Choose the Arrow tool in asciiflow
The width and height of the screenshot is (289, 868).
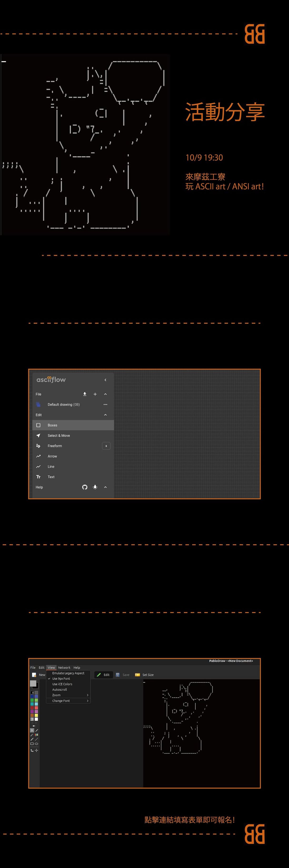click(x=52, y=456)
